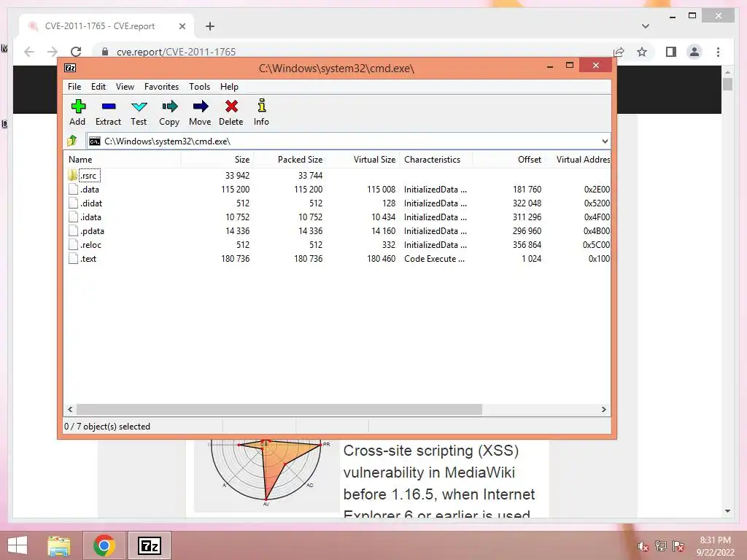Image resolution: width=747 pixels, height=560 pixels.
Task: Click the 7-Zip address path field
Action: tap(348, 141)
